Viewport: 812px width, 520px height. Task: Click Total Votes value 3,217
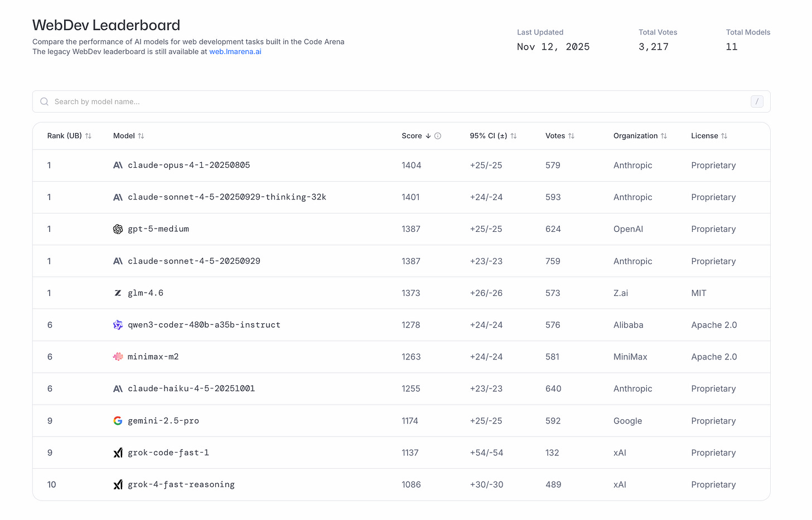click(x=654, y=47)
